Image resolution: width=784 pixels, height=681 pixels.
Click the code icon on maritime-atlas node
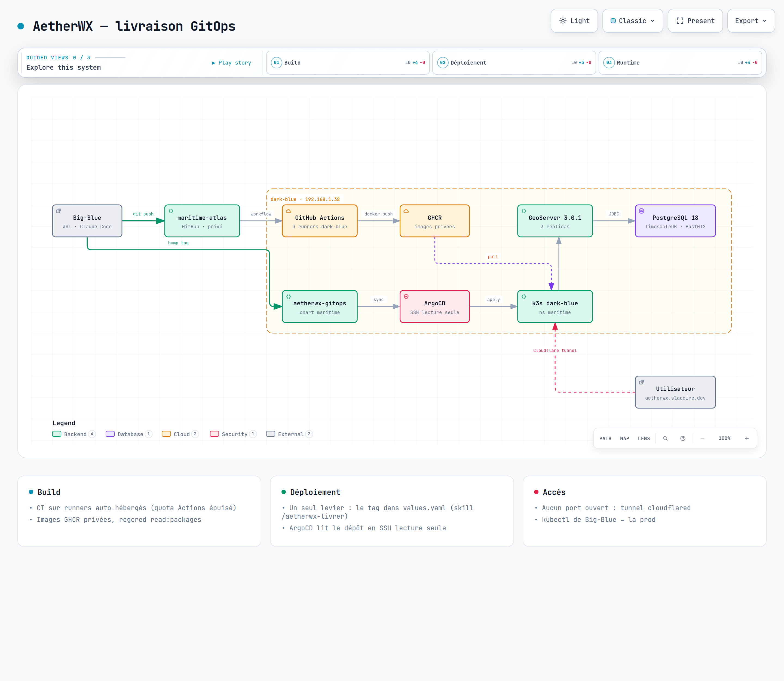171,211
